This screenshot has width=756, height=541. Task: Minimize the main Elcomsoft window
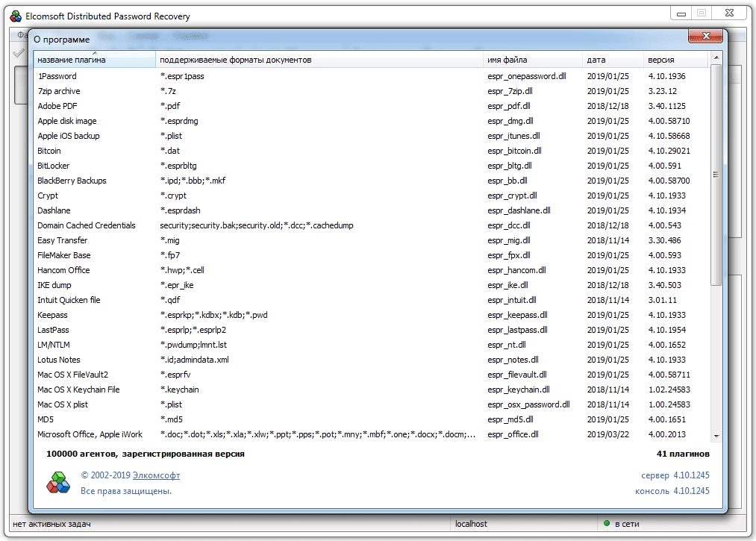click(681, 13)
